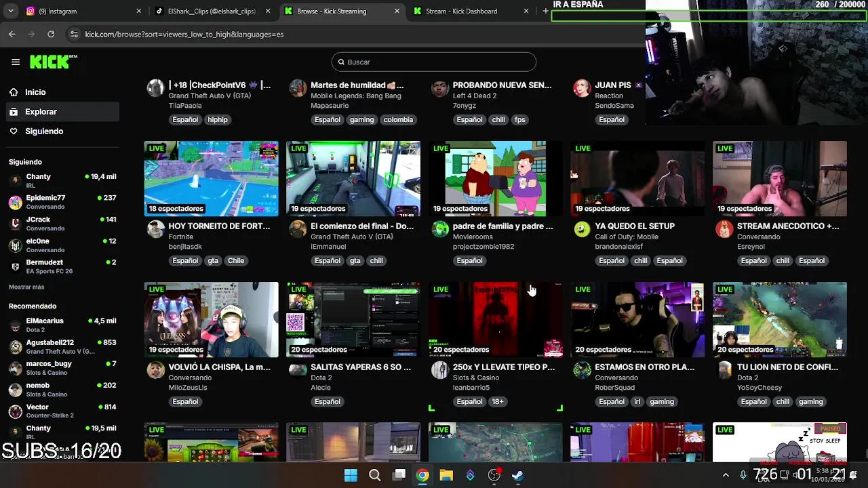Click YoSoyCheesy channel avatar
The image size is (868, 488).
click(x=724, y=370)
